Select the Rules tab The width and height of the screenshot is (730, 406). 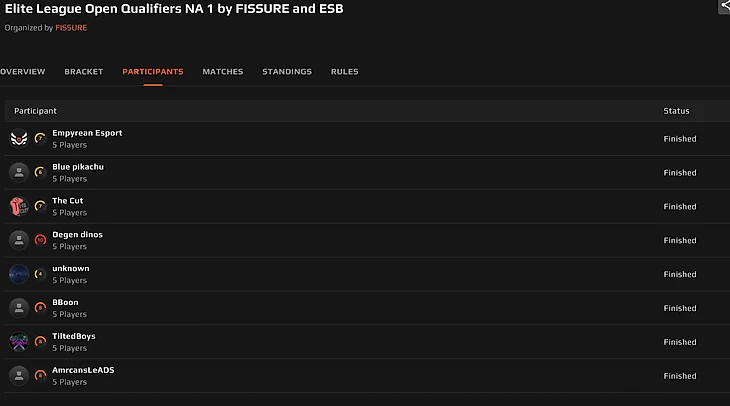(x=345, y=72)
